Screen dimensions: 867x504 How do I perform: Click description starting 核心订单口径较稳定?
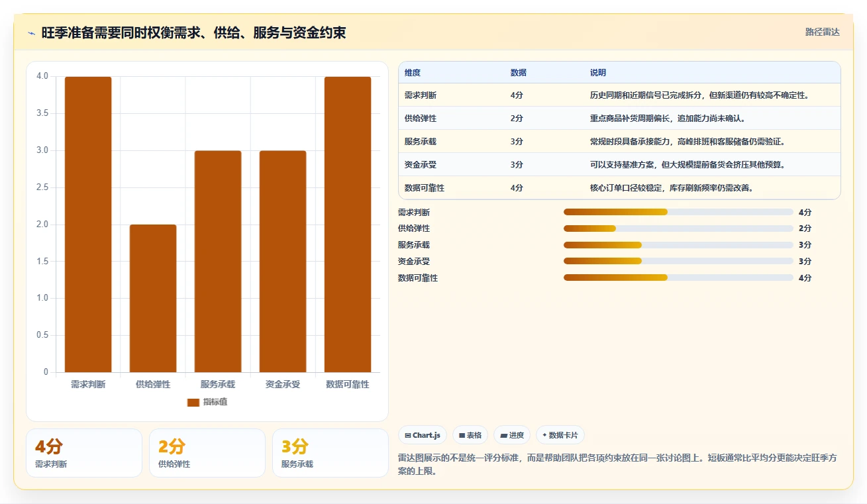point(672,188)
